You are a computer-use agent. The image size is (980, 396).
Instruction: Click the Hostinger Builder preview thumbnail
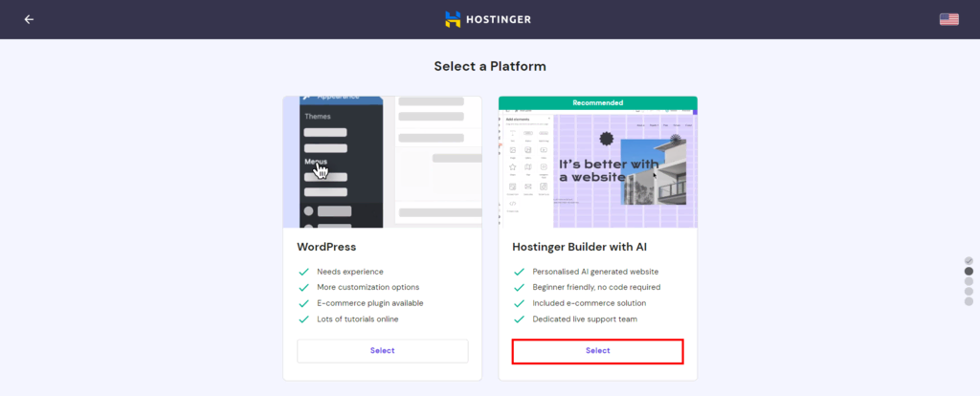597,168
